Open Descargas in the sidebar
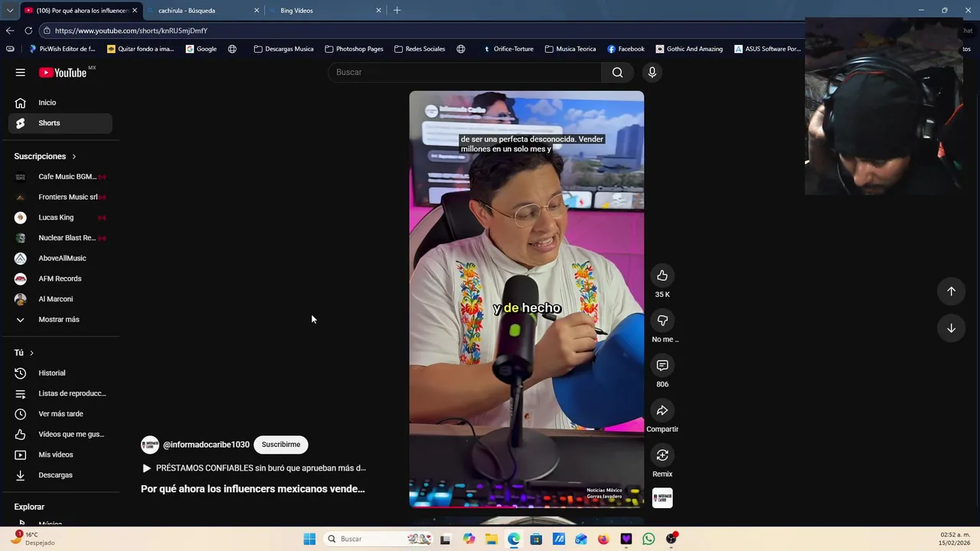The image size is (980, 551). 60,475
